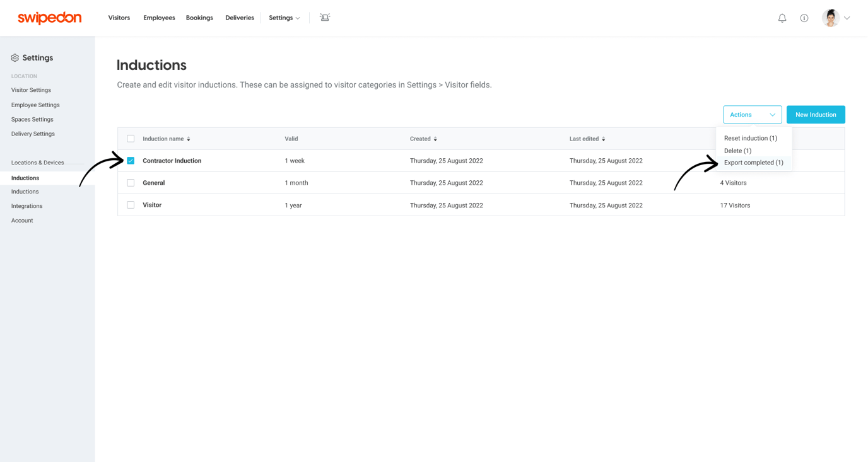
Task: Check the General induction row checkbox
Action: [x=131, y=182]
